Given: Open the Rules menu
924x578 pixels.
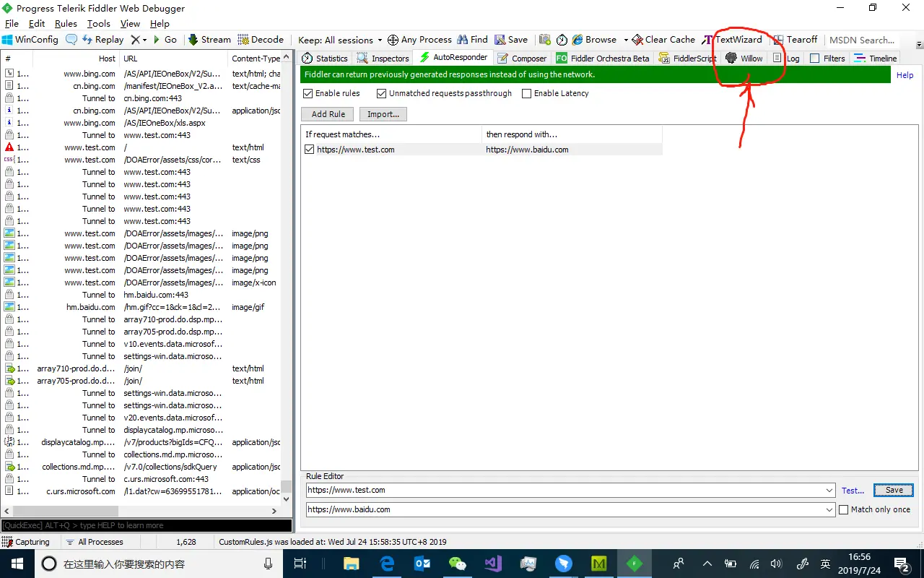Looking at the screenshot, I should click(x=66, y=24).
